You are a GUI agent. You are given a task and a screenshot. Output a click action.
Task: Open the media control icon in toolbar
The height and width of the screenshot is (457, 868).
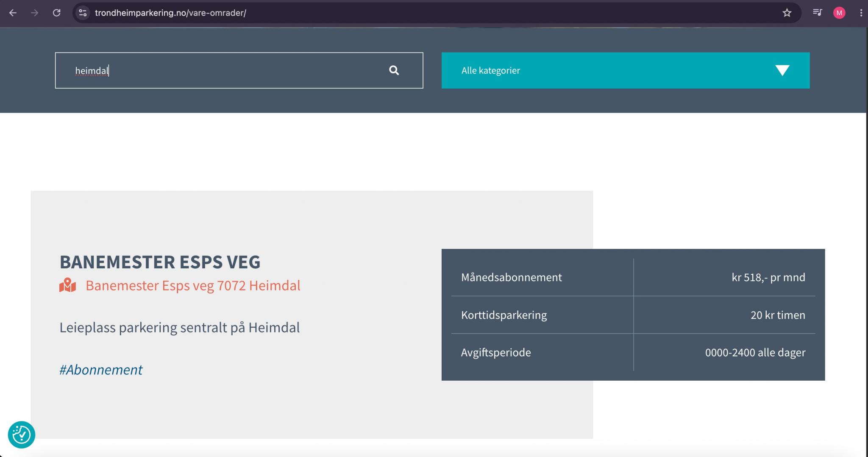(x=817, y=13)
